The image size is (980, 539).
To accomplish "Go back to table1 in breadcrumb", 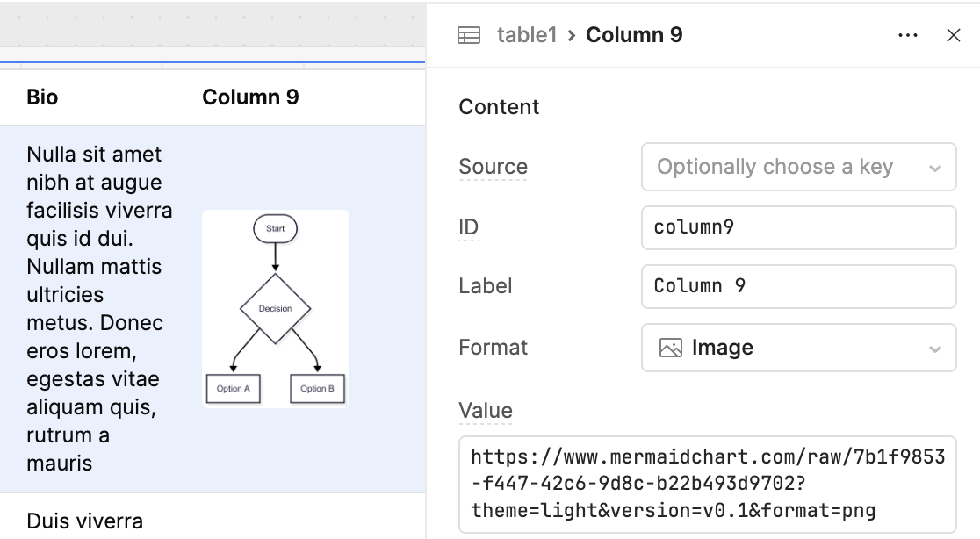I will point(527,35).
